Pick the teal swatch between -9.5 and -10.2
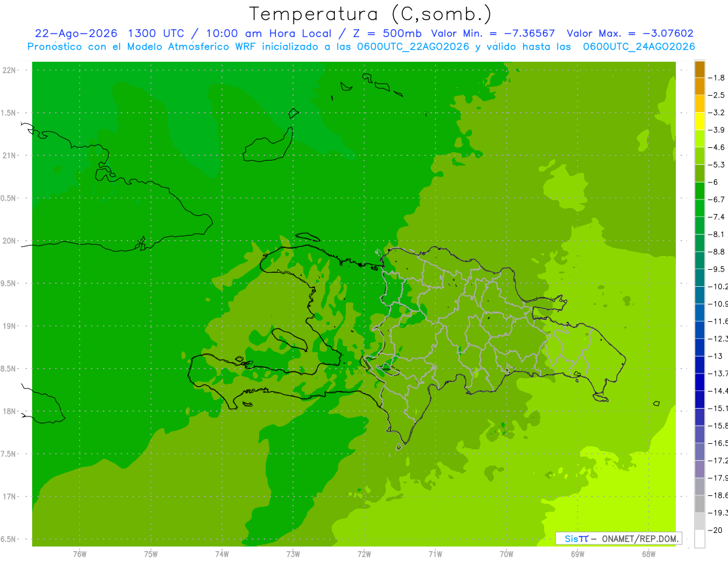Viewport: 728px width, 562px height. pos(699,278)
